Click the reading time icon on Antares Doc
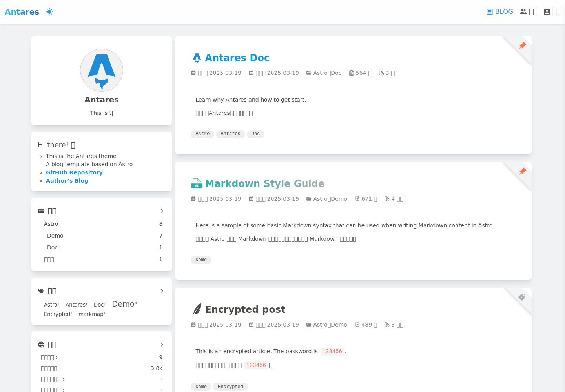 pyautogui.click(x=381, y=73)
